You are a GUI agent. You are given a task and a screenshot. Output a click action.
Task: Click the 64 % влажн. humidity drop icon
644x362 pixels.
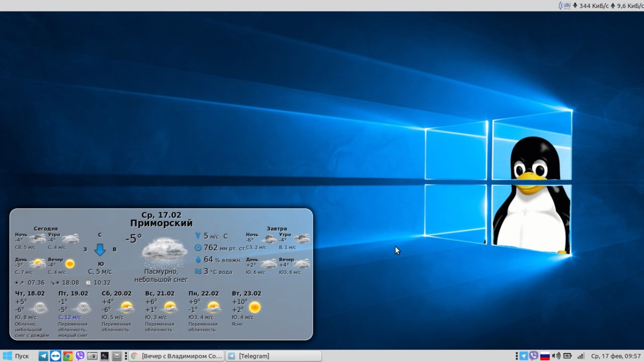click(198, 259)
